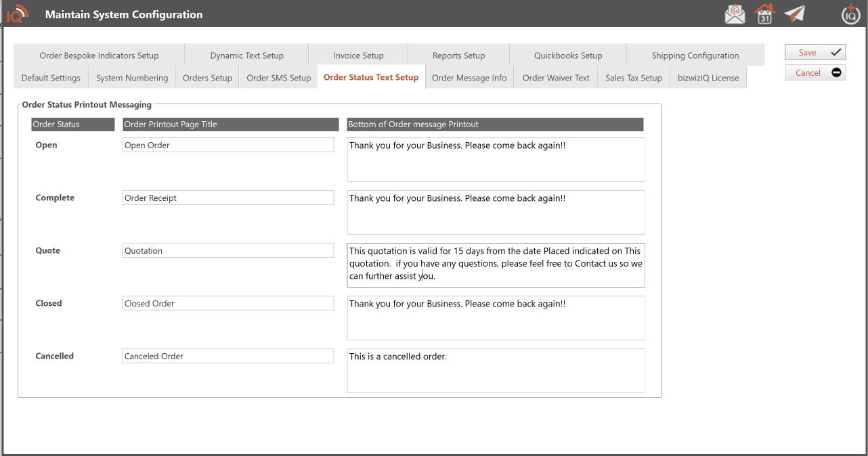Screen dimensions: 868x456
Task: Switch to the Sales Tax Setup tab
Action: 633,78
